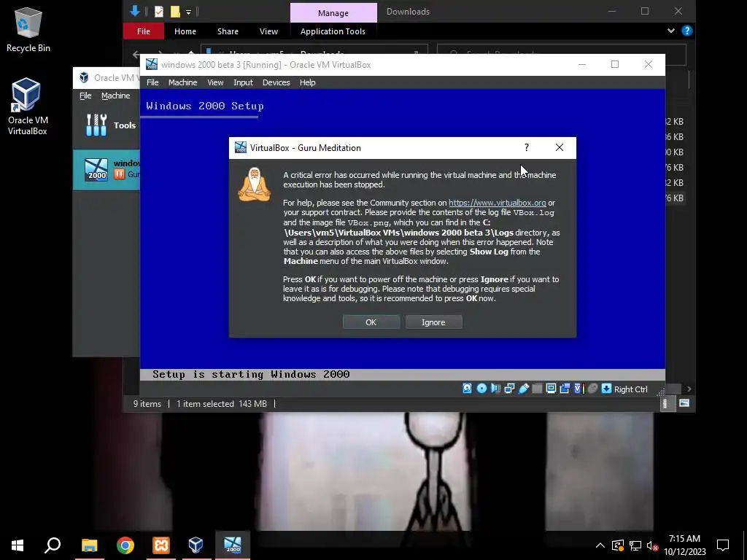This screenshot has height=560, width=747.
Task: Click the scroll right arrow at Explorer bottom
Action: point(689,389)
